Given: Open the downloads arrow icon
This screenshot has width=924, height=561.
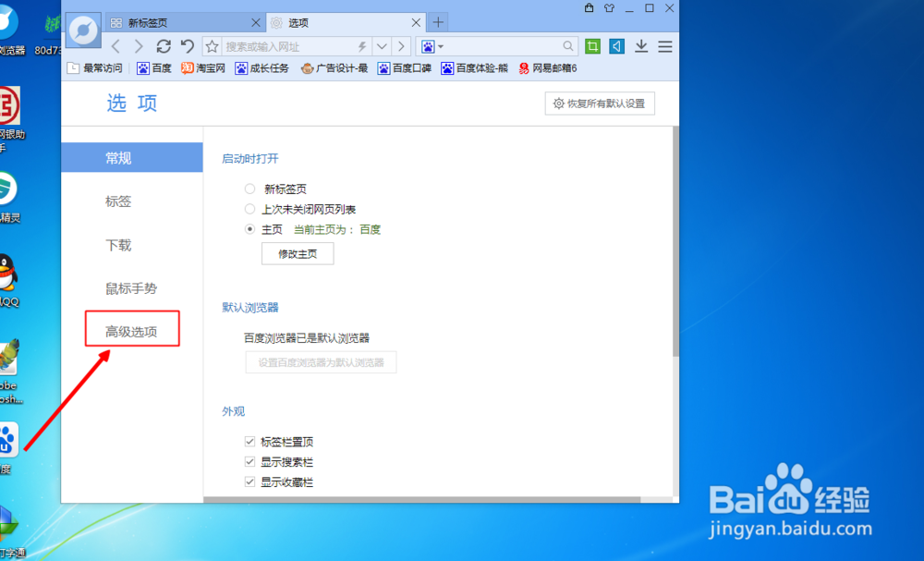Looking at the screenshot, I should (641, 46).
